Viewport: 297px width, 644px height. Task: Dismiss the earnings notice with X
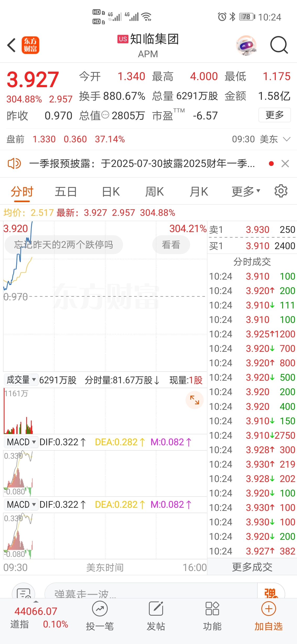pos(285,164)
